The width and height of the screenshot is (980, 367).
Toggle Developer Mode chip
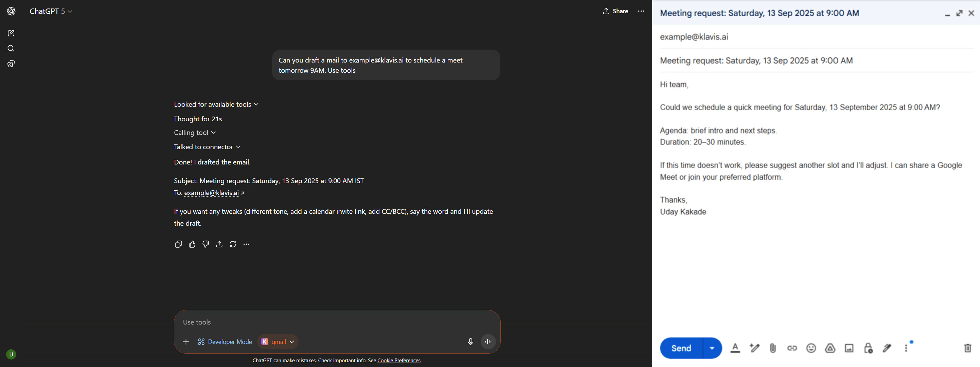[225, 342]
